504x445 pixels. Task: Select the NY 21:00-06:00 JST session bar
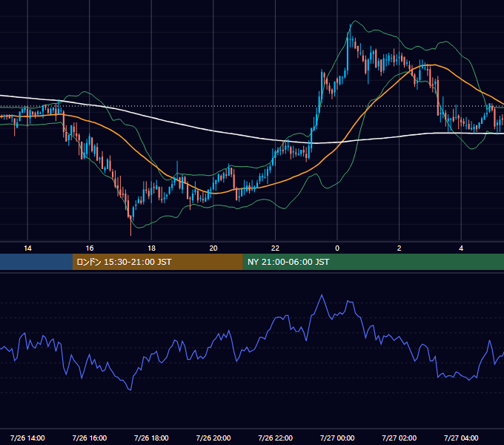coord(373,262)
